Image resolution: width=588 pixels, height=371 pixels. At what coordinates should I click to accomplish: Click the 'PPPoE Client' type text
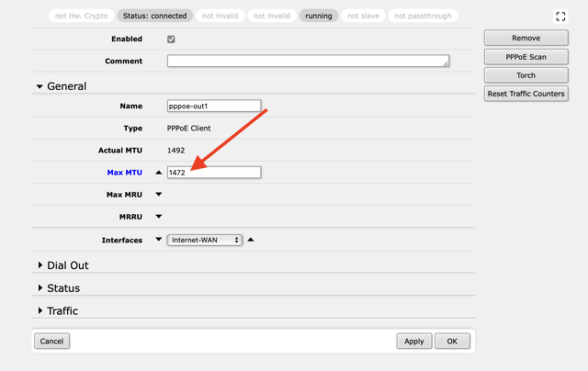coord(188,129)
